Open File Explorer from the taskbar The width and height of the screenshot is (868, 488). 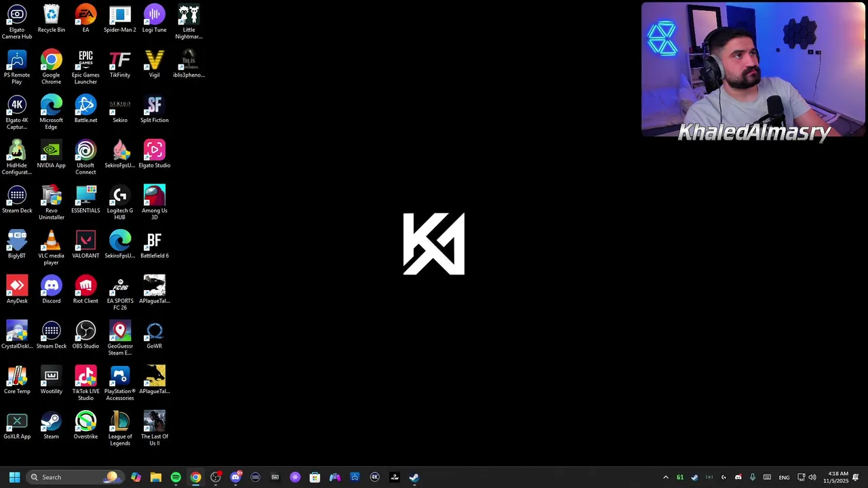tap(156, 477)
